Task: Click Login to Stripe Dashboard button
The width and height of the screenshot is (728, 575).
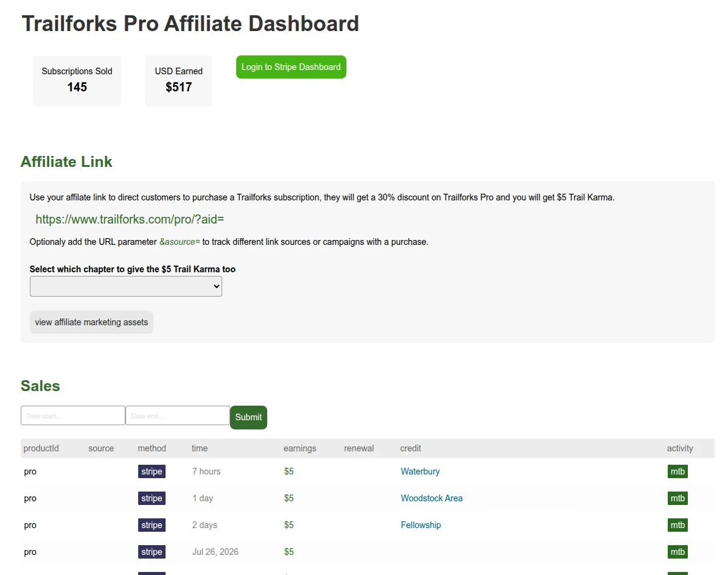Action: (291, 67)
